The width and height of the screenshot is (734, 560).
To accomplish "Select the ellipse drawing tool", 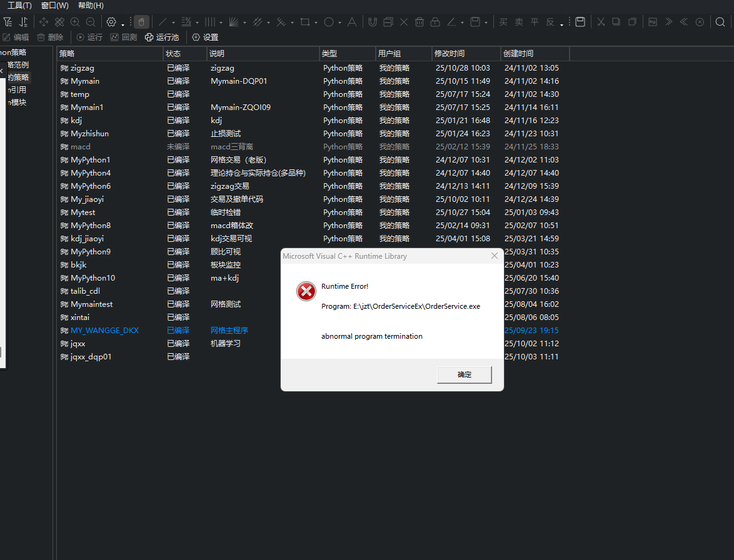I will (x=329, y=22).
